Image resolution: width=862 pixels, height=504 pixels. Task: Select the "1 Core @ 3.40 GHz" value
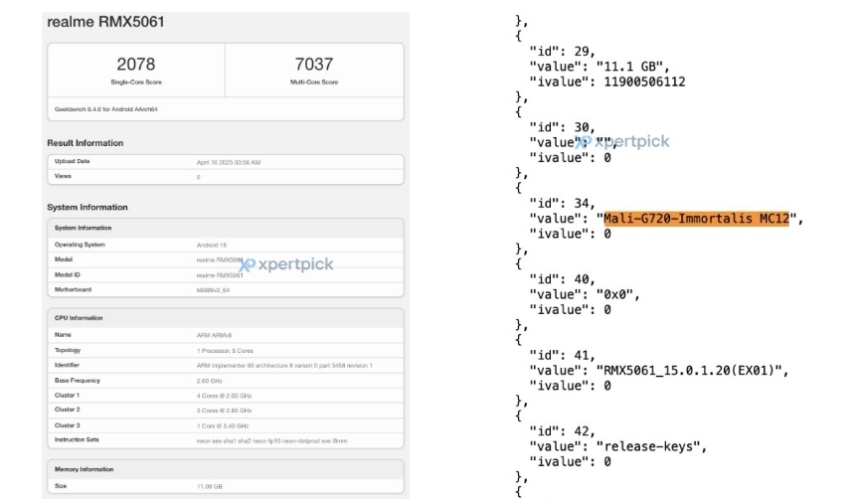click(223, 425)
